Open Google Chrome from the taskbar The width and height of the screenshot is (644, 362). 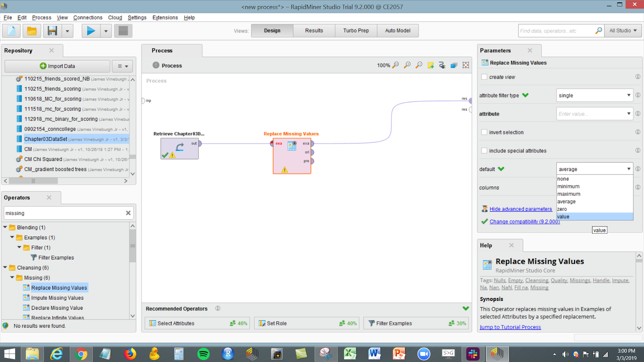(x=81, y=354)
